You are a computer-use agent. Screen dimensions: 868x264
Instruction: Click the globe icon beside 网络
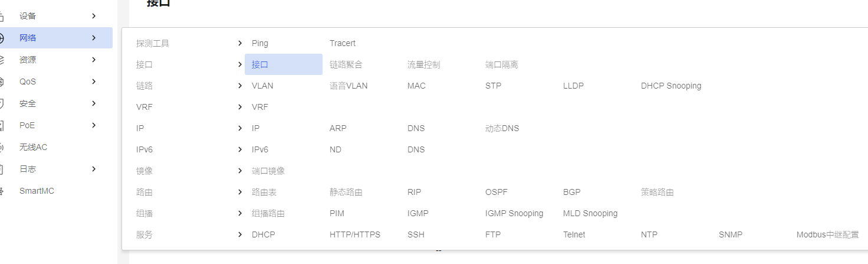2,38
